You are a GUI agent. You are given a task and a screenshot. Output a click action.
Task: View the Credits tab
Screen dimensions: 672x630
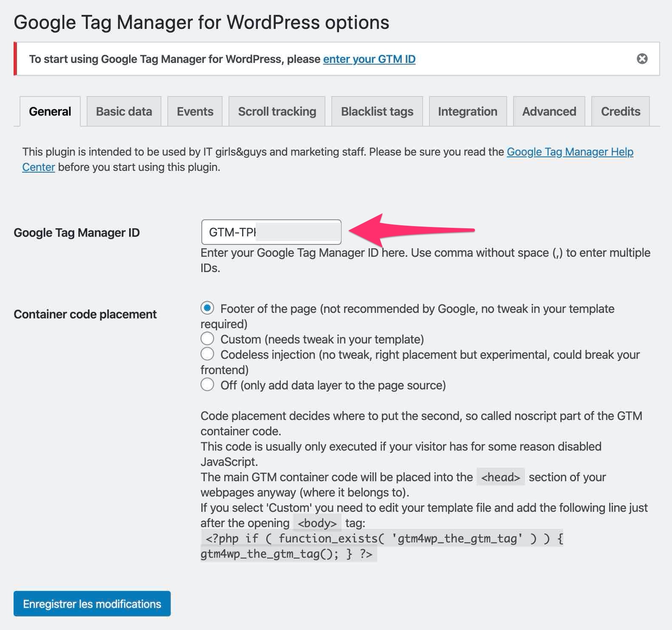click(x=621, y=111)
